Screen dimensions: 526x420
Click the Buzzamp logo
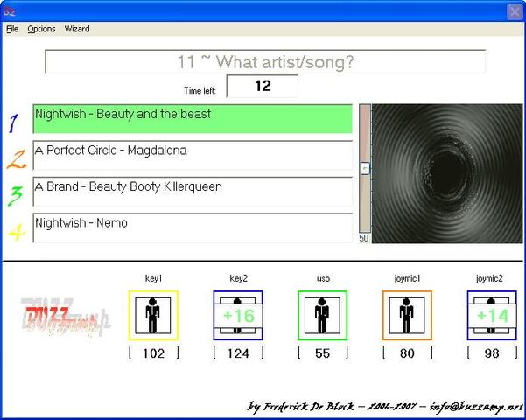(66, 318)
